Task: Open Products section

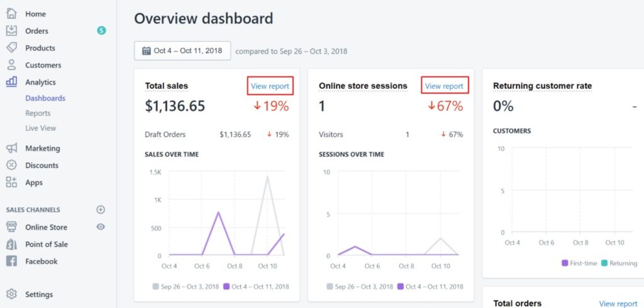Action: pyautogui.click(x=40, y=48)
